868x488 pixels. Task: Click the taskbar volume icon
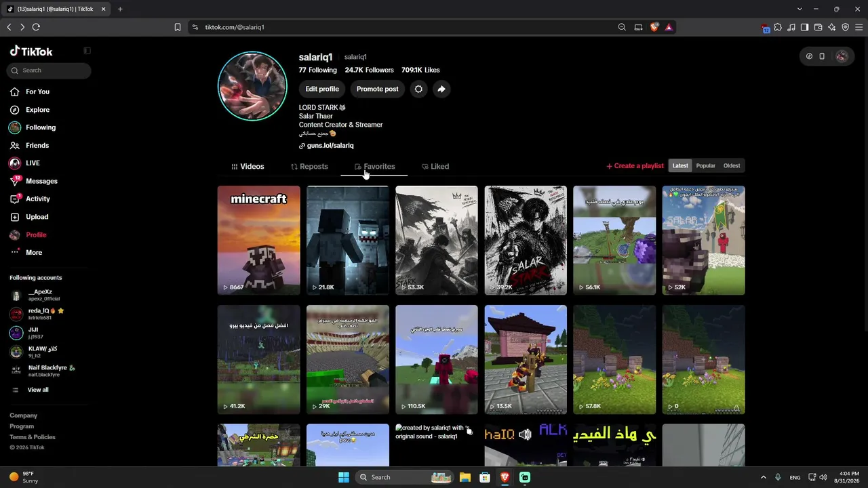tap(824, 477)
